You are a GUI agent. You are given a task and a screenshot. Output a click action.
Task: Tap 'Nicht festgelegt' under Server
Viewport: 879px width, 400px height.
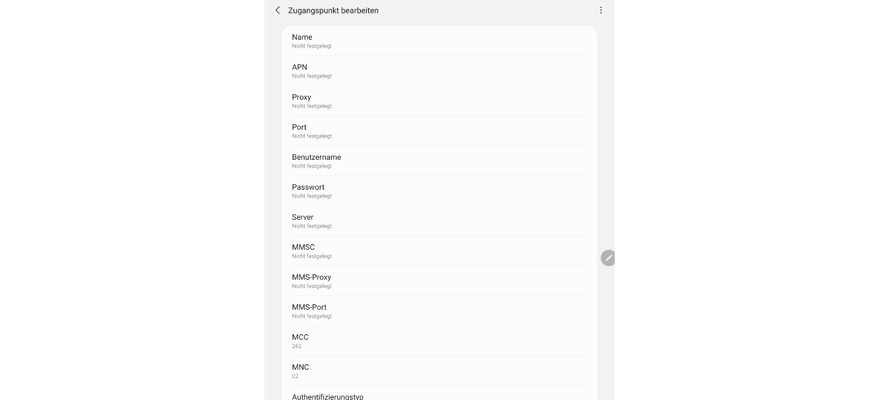tap(312, 226)
